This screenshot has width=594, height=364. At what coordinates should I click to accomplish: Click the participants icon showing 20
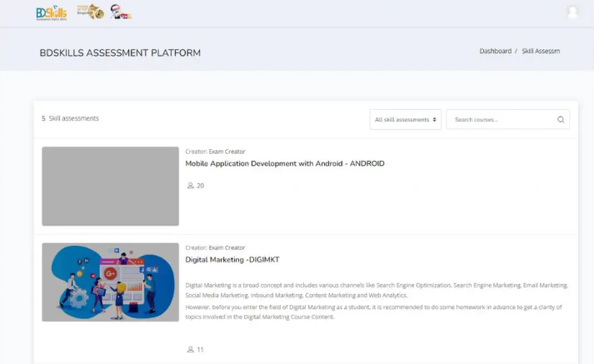[x=191, y=186]
